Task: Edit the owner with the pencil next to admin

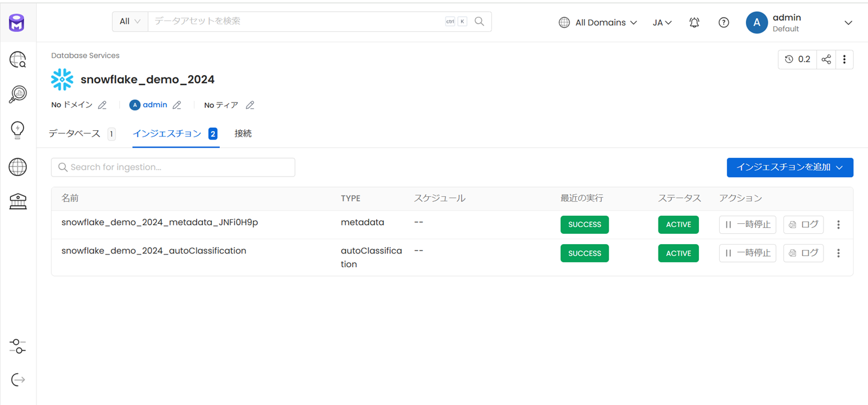Action: point(177,105)
